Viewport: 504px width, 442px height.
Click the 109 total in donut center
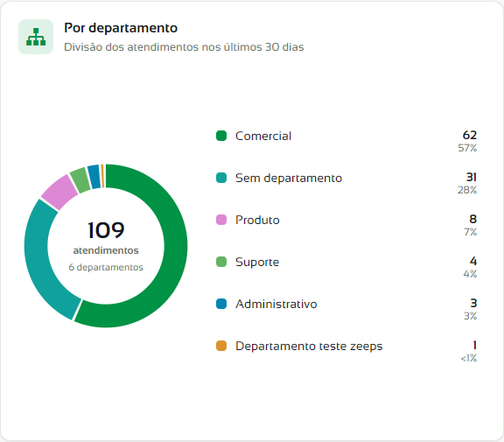[106, 230]
